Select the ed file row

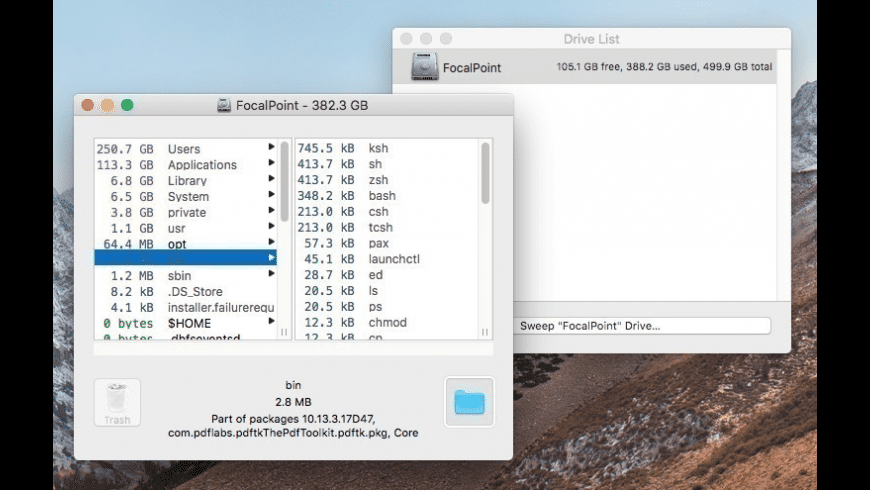coord(387,275)
